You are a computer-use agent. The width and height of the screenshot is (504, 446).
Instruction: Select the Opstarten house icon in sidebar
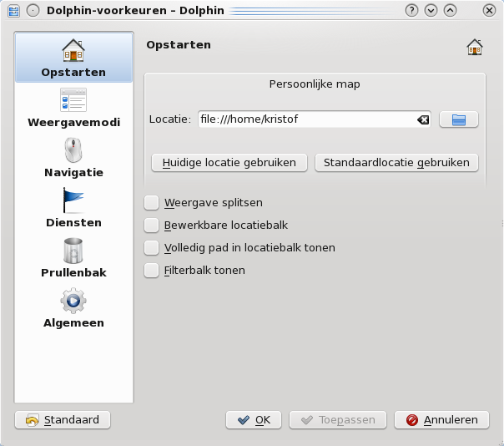(x=73, y=51)
